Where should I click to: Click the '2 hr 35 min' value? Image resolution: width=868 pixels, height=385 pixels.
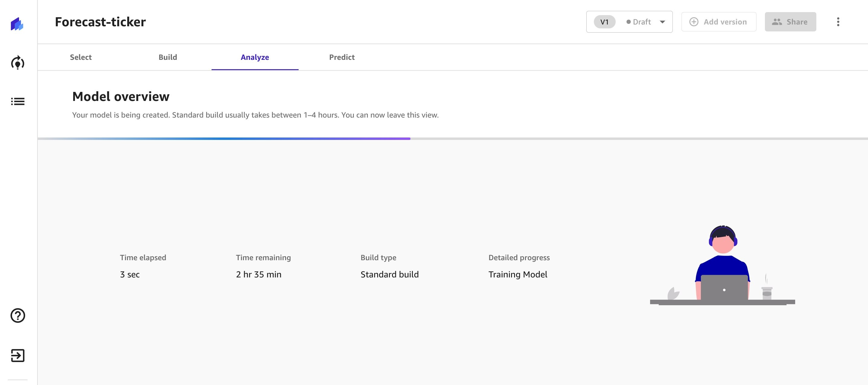point(258,274)
